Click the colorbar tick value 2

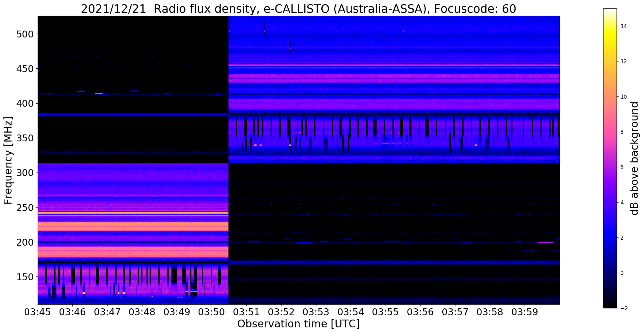pyautogui.click(x=622, y=238)
